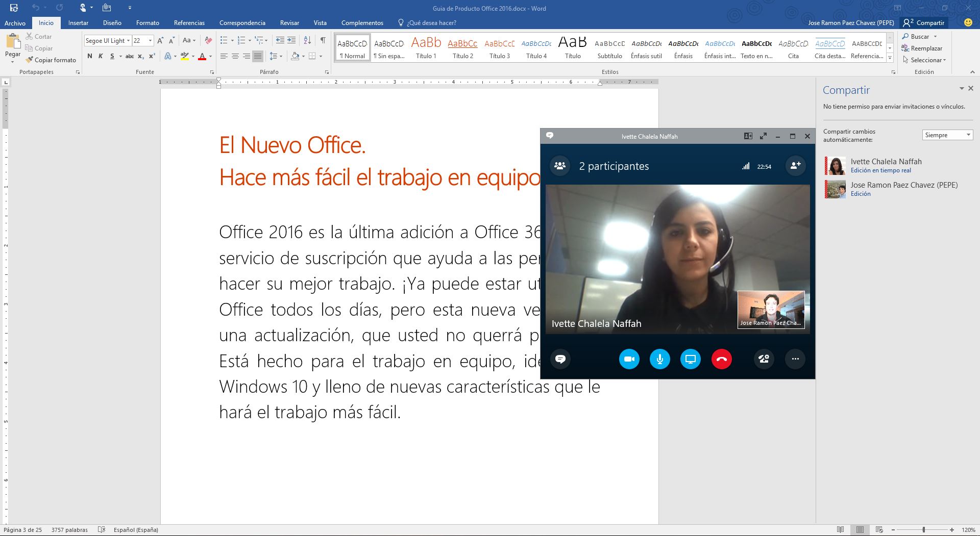Image resolution: width=980 pixels, height=536 pixels.
Task: Expand the styles gallery
Action: point(890,58)
